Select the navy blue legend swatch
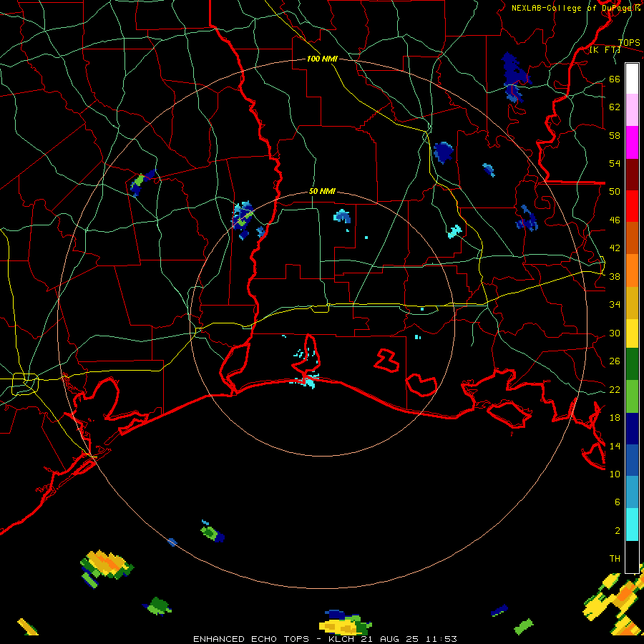644x644 pixels. (x=632, y=429)
